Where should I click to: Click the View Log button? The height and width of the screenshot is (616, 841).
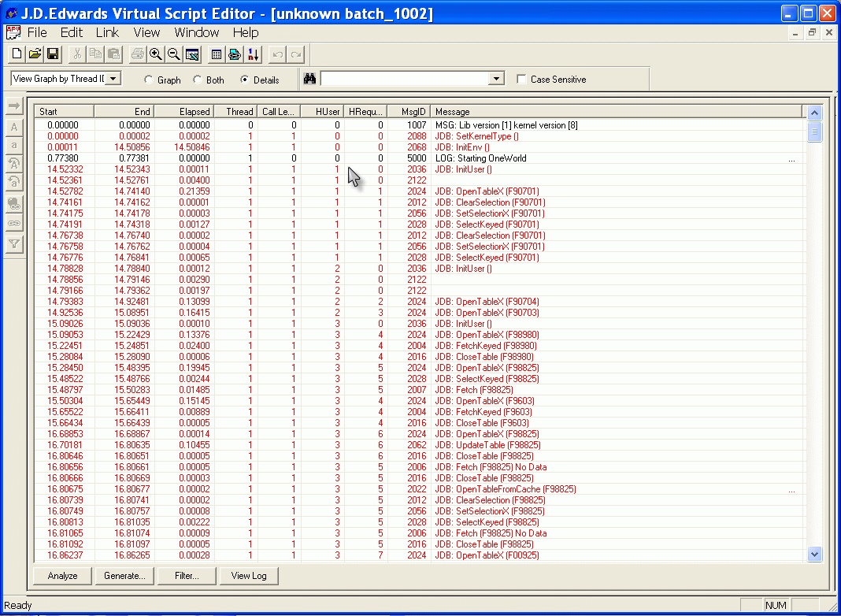tap(249, 576)
